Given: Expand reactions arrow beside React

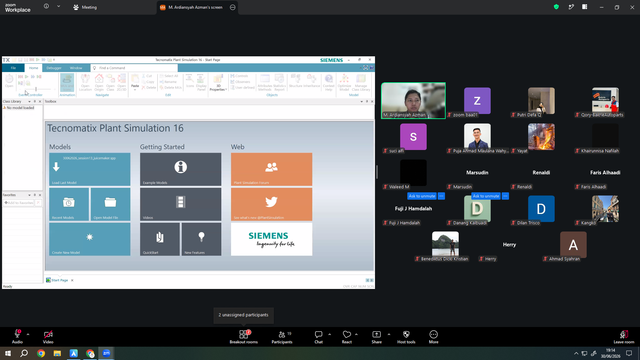Looking at the screenshot, I should point(356,334).
